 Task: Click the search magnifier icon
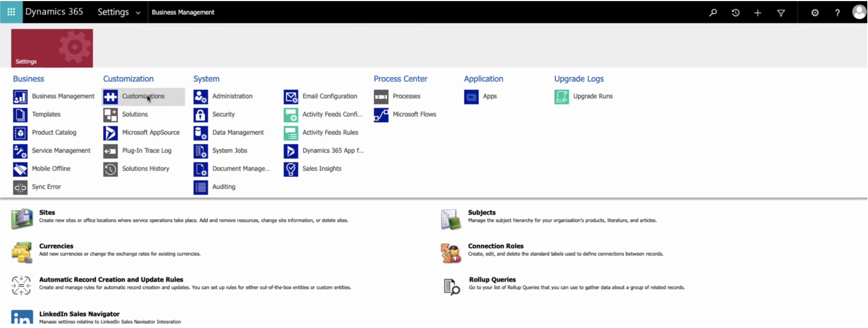(713, 13)
